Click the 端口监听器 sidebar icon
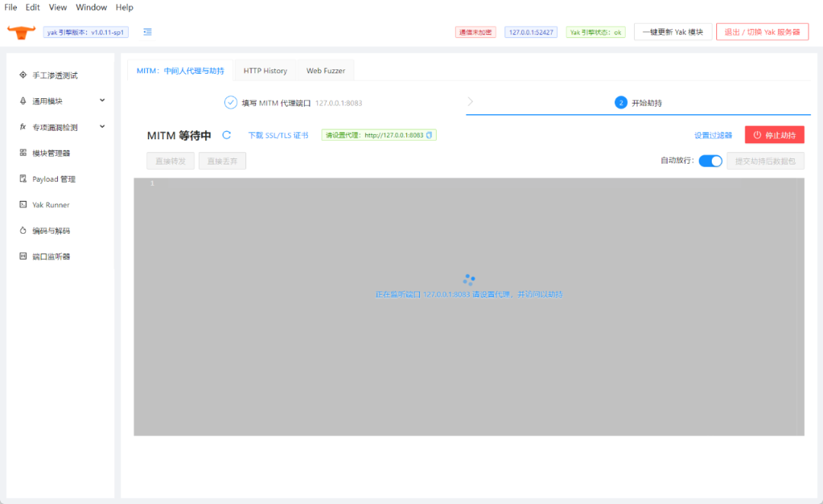Viewport: 823px width, 504px height. [23, 256]
